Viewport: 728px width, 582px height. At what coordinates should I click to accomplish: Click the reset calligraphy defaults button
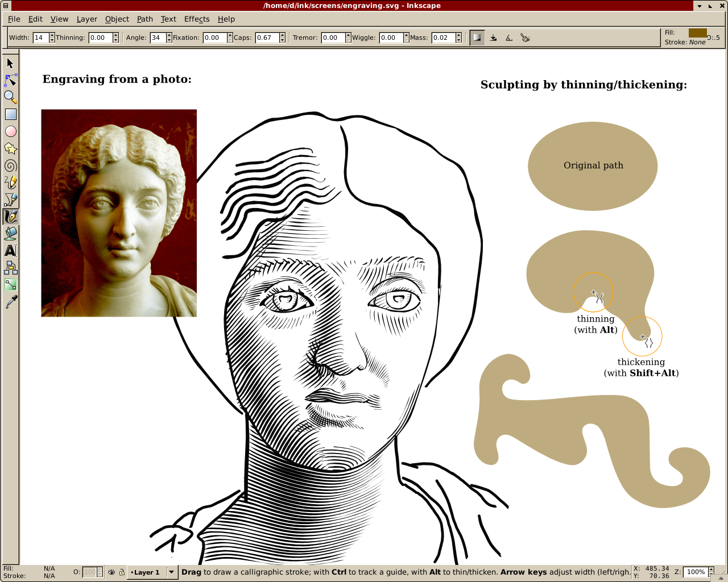pos(525,38)
